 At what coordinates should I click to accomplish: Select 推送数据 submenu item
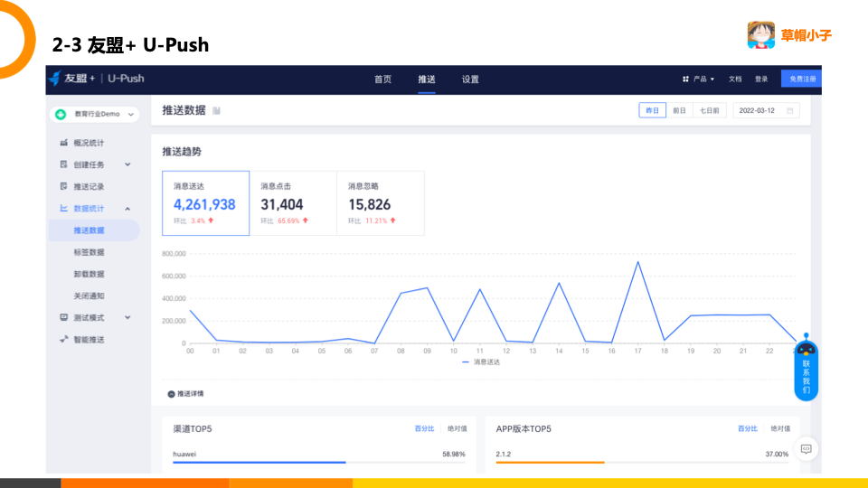tap(94, 230)
